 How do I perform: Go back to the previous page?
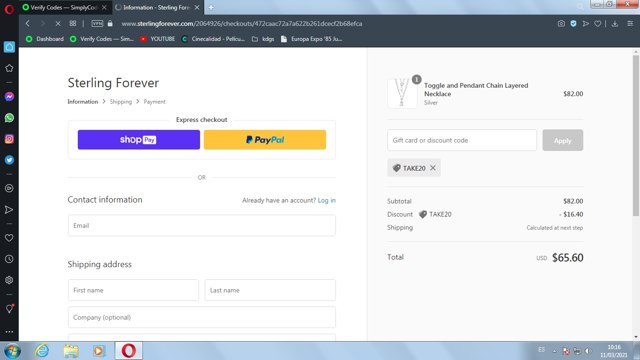tap(28, 24)
